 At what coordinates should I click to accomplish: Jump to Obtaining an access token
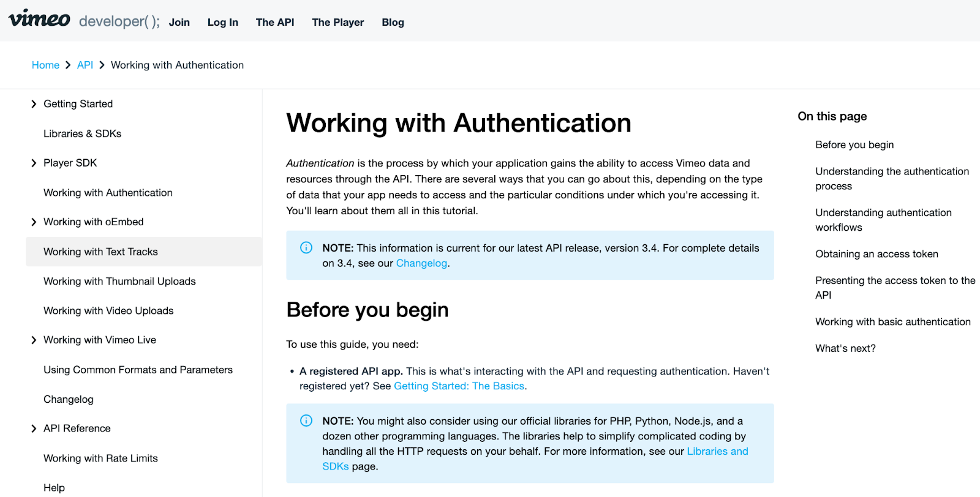pos(876,254)
